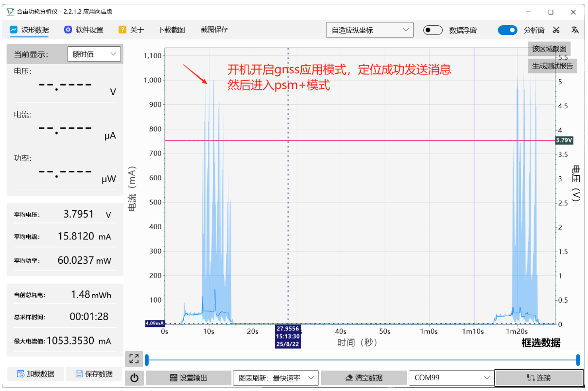Open the 图表刷新 rate dropdown
Viewport: 588px width, 391px height.
coord(276,377)
